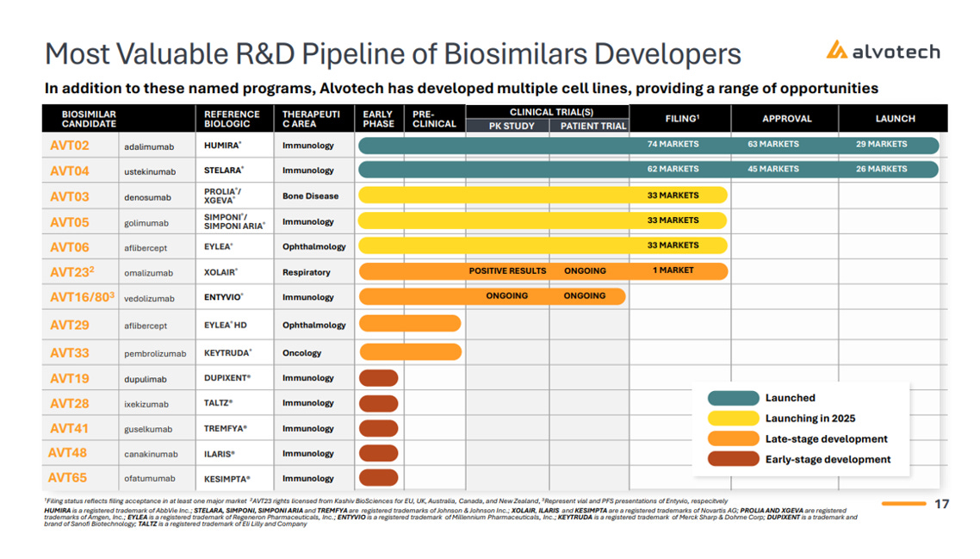Screen dimensions: 980x559
Task: Click the 1 Market label
Action: pyautogui.click(x=673, y=270)
